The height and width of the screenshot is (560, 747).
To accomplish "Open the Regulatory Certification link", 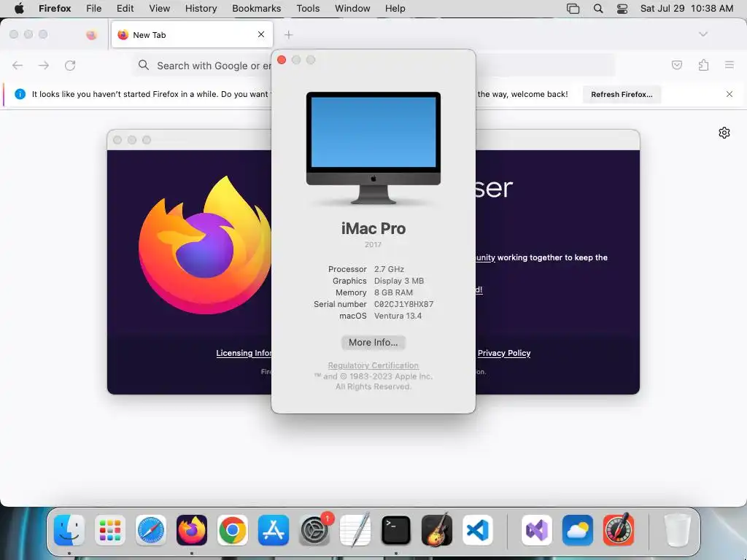I will [x=373, y=365].
